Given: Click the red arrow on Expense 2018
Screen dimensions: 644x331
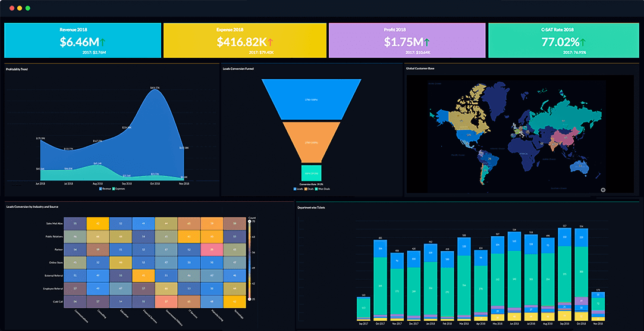Looking at the screenshot, I should click(270, 42).
